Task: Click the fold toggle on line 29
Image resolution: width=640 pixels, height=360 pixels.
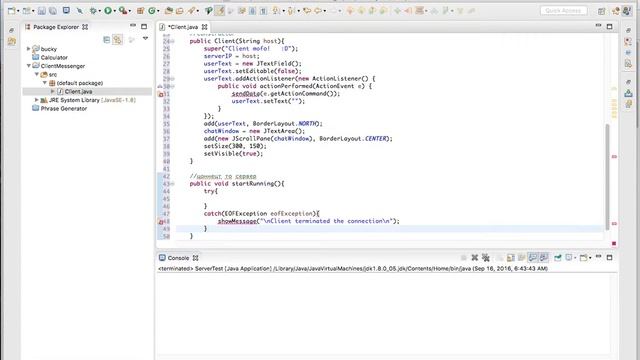Action: [x=173, y=79]
